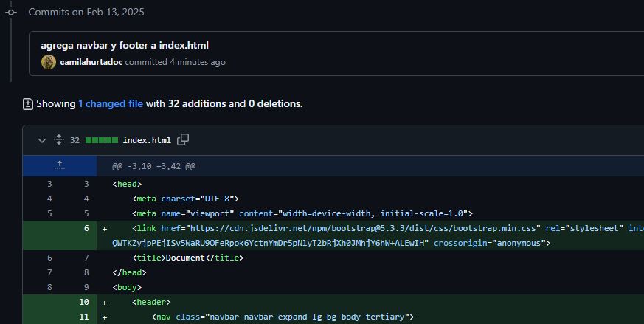This screenshot has height=324, width=644.
Task: Click the crossorigin="anonymous" attribute text
Action: [489, 243]
